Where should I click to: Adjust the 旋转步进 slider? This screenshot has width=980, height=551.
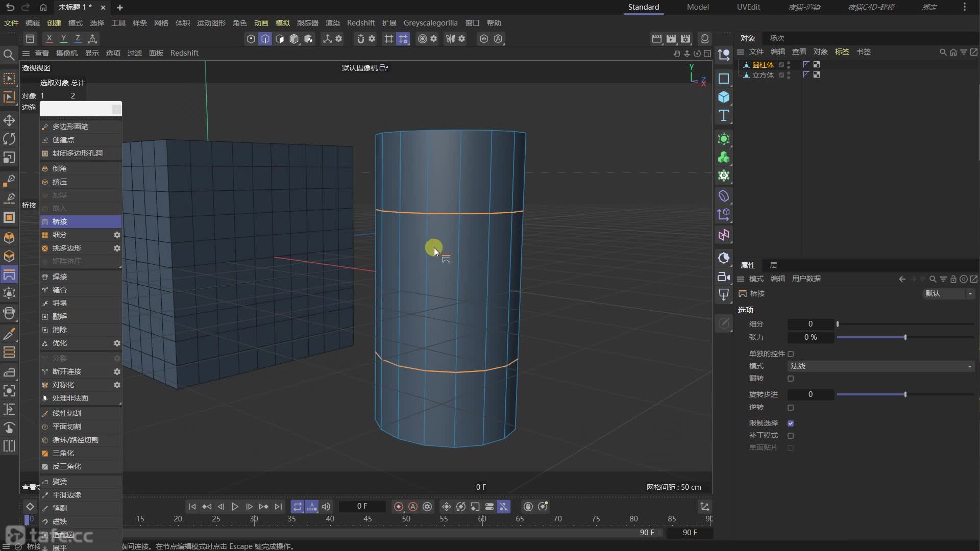pyautogui.click(x=905, y=394)
